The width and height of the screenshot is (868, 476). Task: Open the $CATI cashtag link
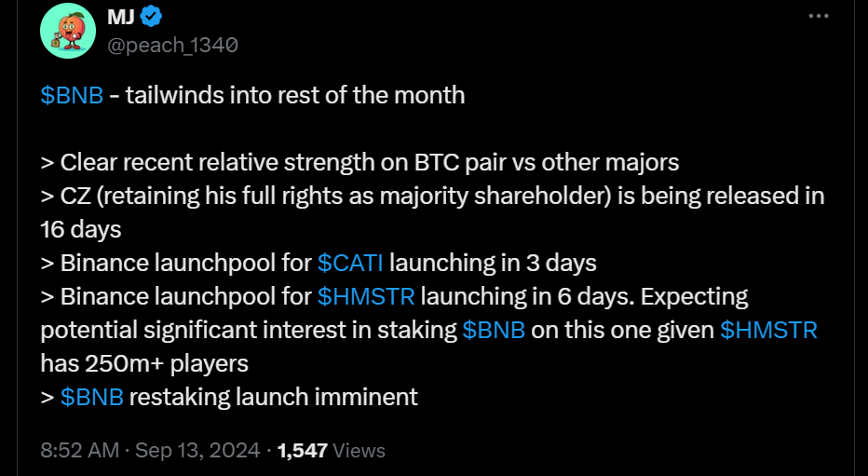(350, 264)
